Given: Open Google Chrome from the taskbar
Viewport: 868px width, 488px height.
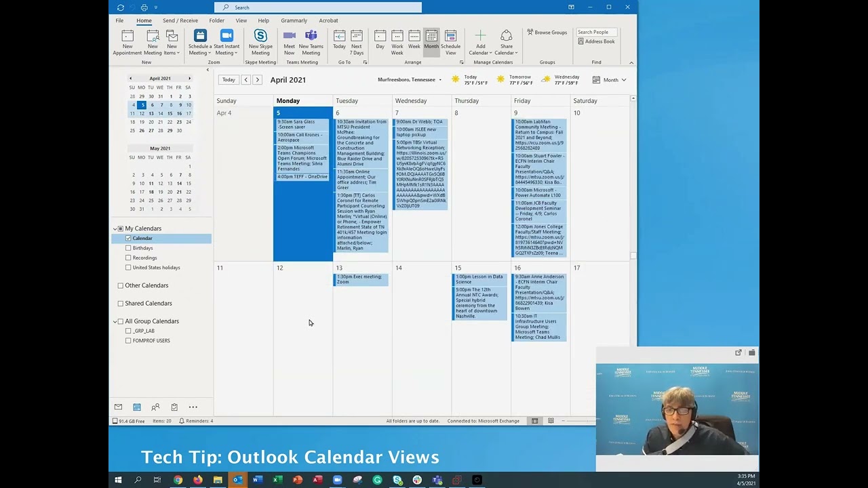Looking at the screenshot, I should pos(178,480).
